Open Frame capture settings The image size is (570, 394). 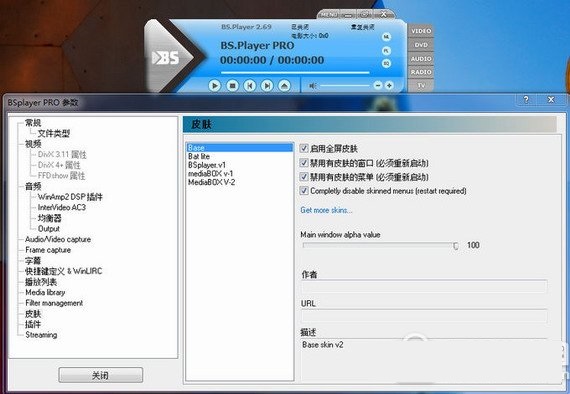(x=48, y=250)
